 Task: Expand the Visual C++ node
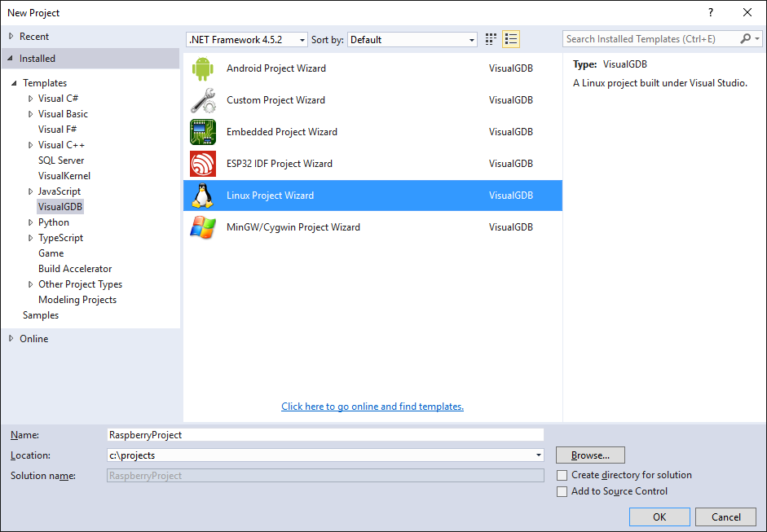coord(30,145)
